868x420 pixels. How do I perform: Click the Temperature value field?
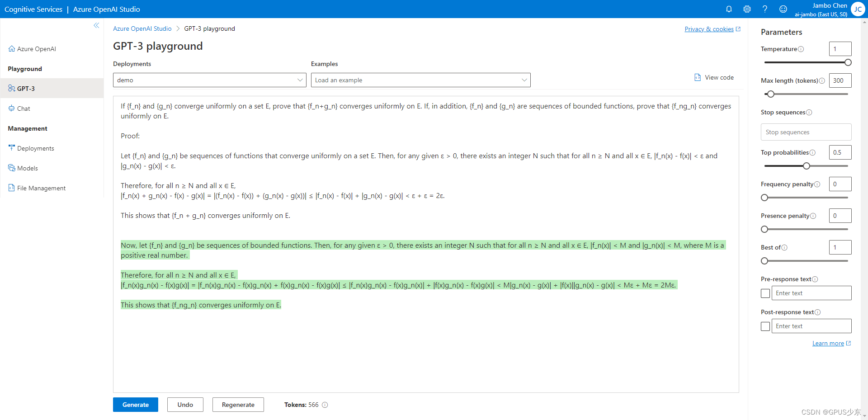pyautogui.click(x=840, y=49)
